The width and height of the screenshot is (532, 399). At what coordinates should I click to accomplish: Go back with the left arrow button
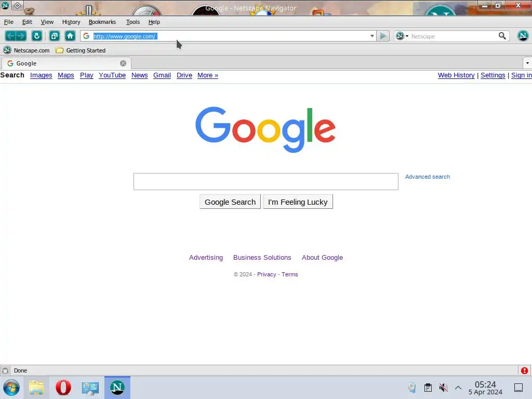pyautogui.click(x=10, y=36)
